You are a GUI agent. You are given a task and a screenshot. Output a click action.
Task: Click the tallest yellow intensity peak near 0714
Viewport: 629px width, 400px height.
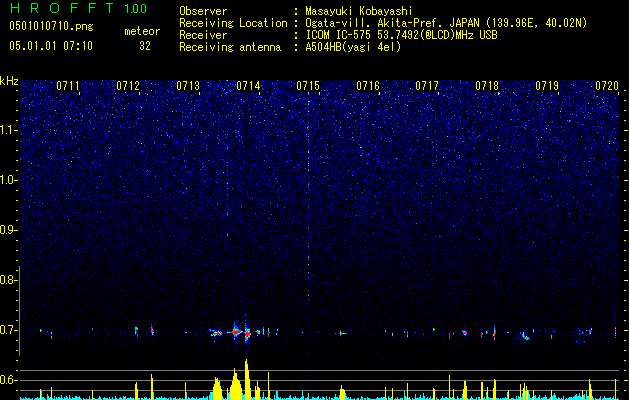tap(247, 379)
